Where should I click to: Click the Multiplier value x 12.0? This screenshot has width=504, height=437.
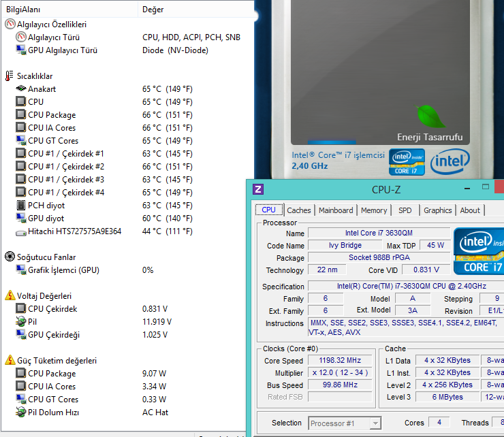pos(340,372)
